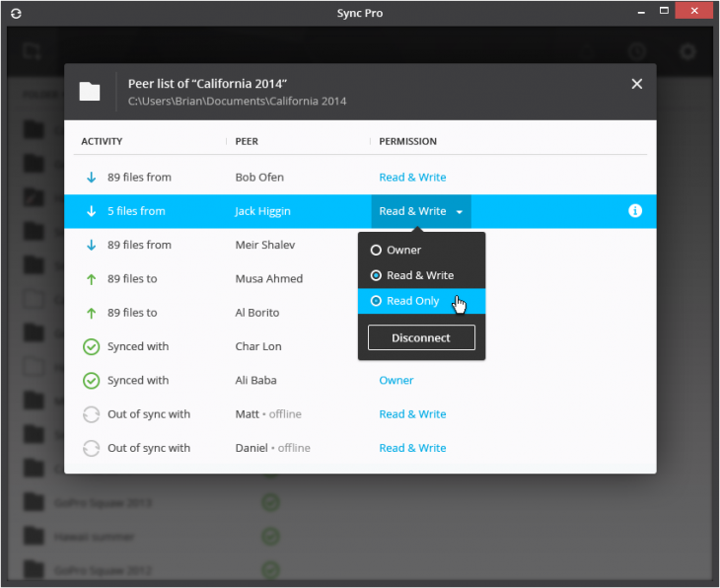
Task: Select peer name Meir Shalev
Action: pos(265,245)
